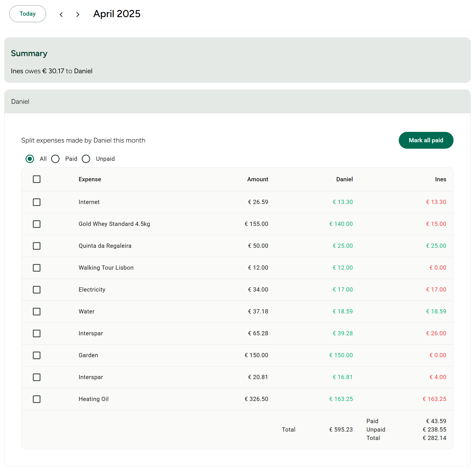Navigate to the next month
476x470 pixels.
[x=78, y=14]
